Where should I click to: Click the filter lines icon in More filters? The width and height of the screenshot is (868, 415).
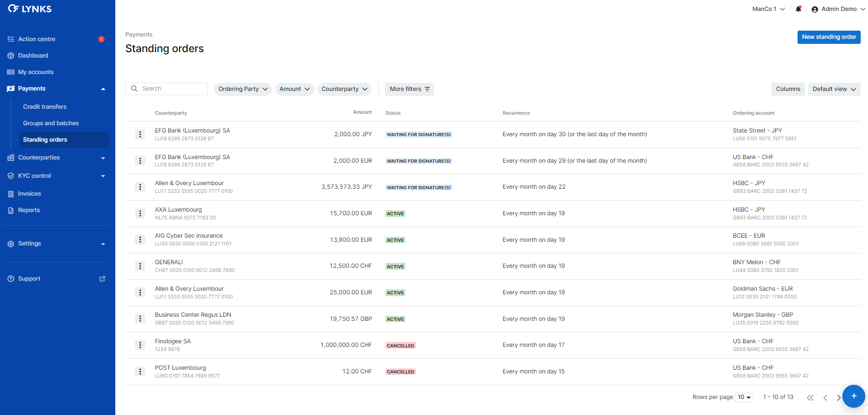click(427, 89)
